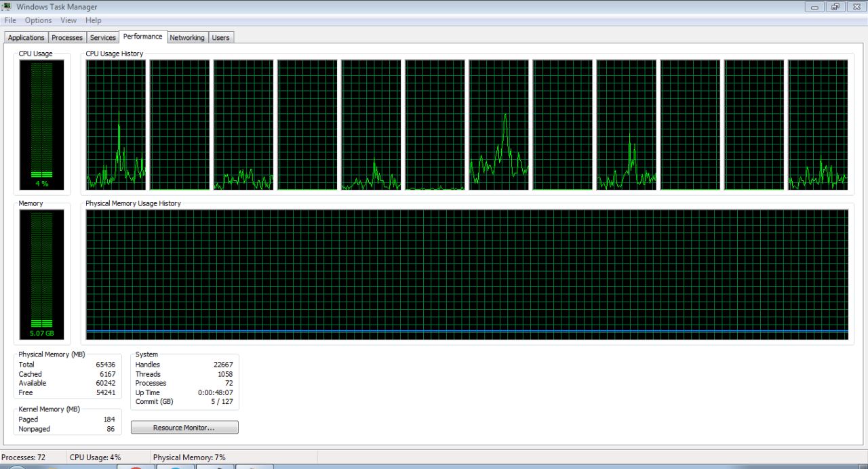Click the Kernel Memory Paged value 184
This screenshot has width=868, height=469.
pos(108,420)
